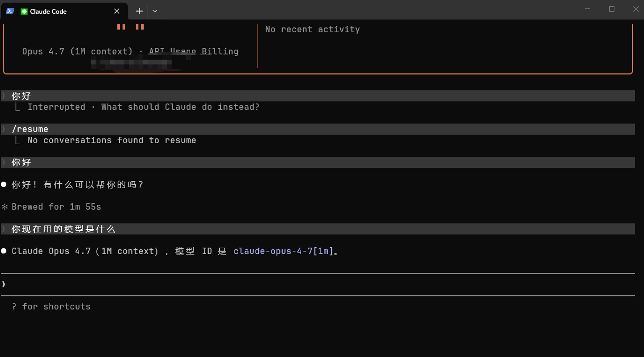Click the model ID claude-opus-4-7[1m]
Image resolution: width=644 pixels, height=357 pixels.
(284, 251)
